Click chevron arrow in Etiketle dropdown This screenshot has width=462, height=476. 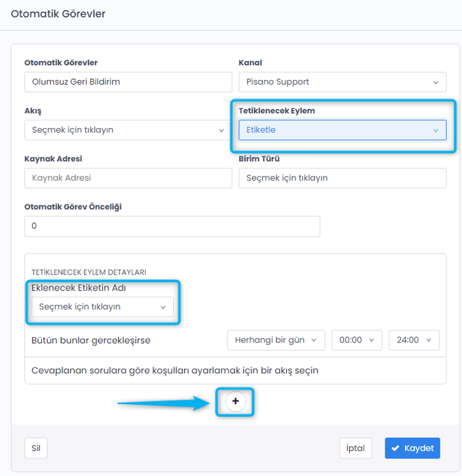coord(435,130)
